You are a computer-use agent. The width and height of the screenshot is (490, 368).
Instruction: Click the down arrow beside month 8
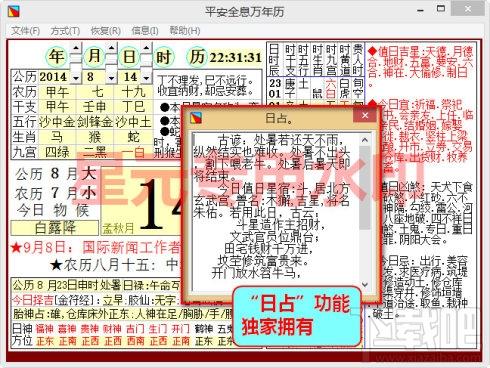(x=112, y=78)
